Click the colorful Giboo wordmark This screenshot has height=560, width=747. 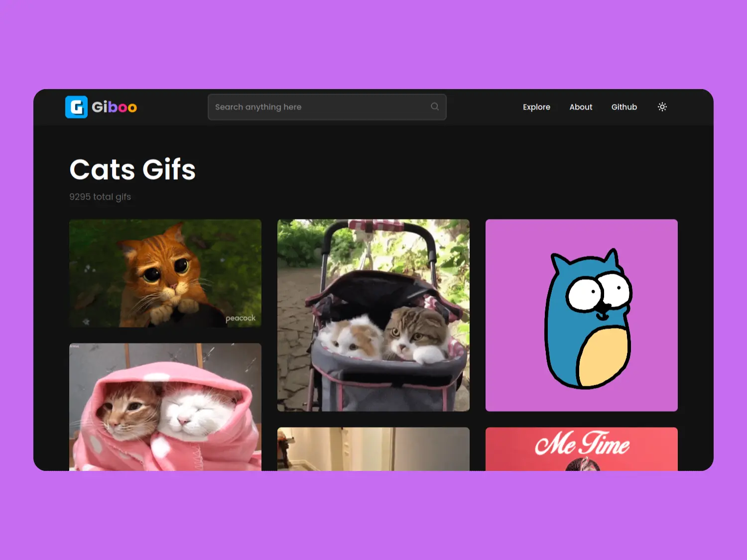(x=114, y=107)
